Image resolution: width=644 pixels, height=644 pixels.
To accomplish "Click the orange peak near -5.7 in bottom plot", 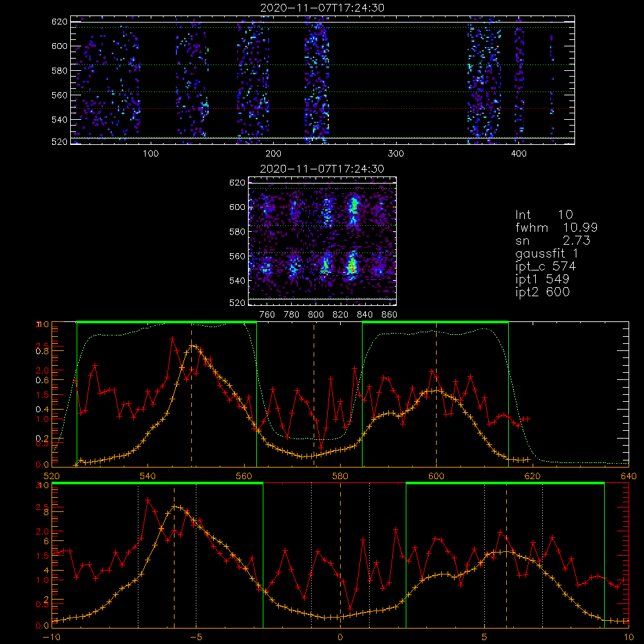I will 175,506.
